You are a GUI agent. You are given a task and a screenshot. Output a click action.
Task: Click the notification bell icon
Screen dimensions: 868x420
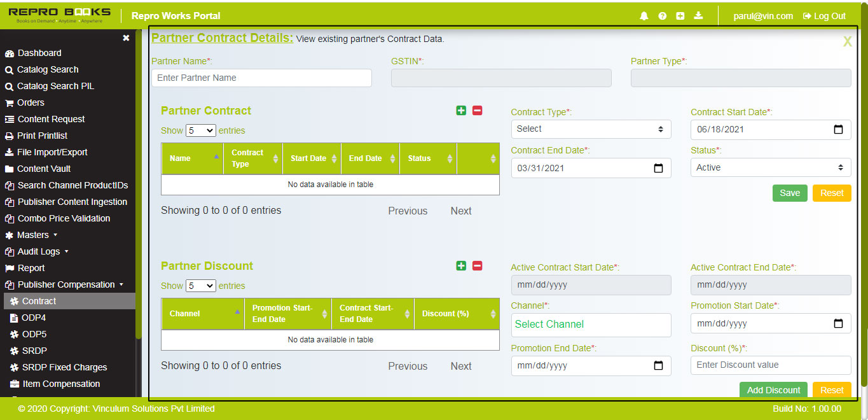tap(644, 16)
